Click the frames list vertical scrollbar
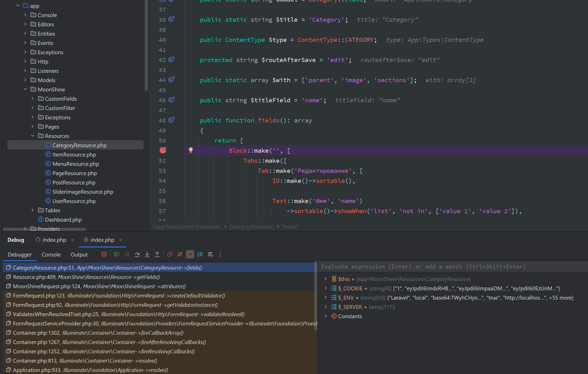This screenshot has width=588, height=374. (x=315, y=296)
